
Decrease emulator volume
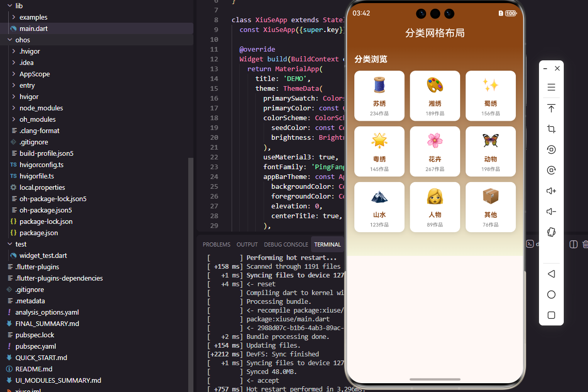point(551,211)
